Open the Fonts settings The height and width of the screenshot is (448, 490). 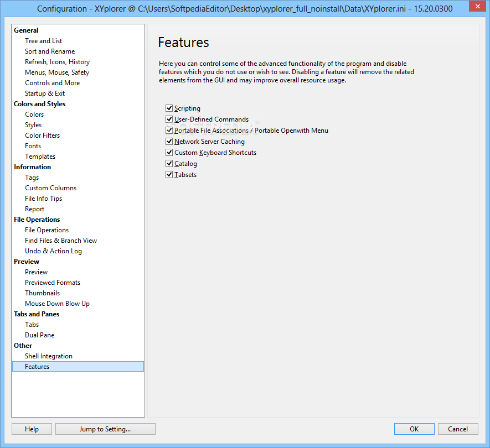[33, 146]
